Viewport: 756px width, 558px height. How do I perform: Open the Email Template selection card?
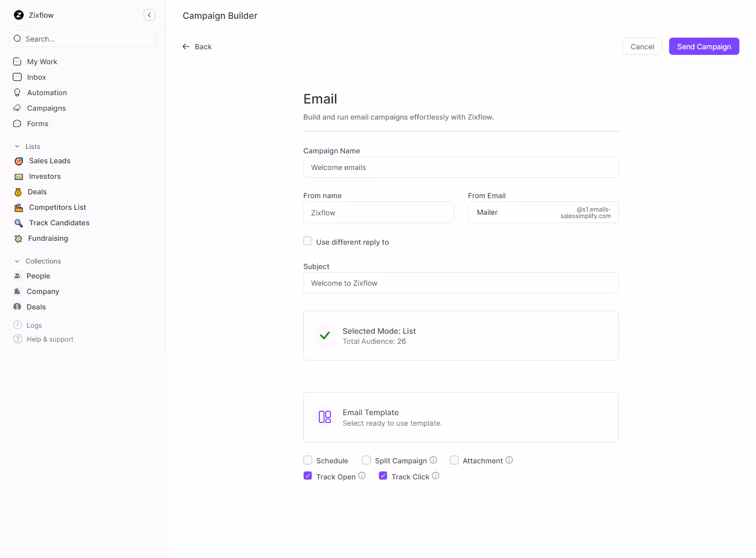click(461, 417)
